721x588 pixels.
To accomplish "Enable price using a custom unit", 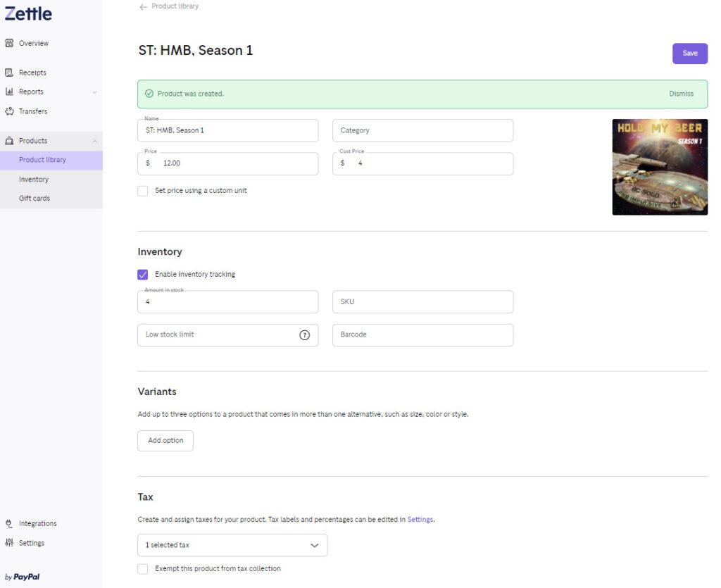I will point(142,190).
